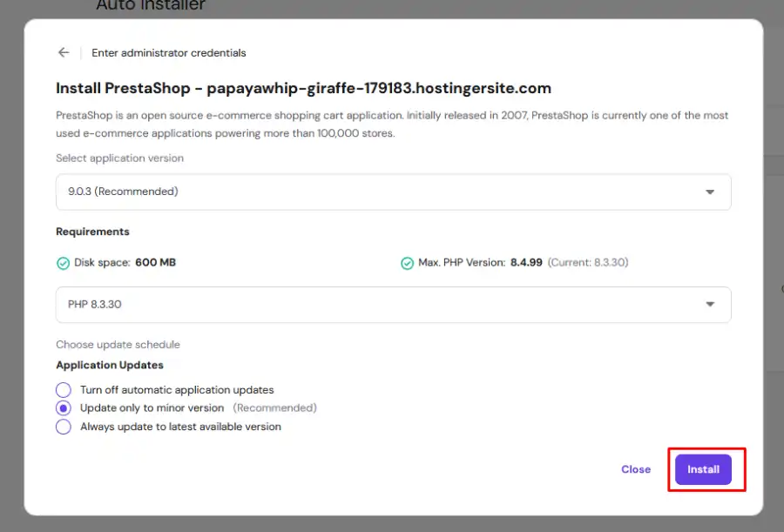This screenshot has height=532, width=784.
Task: Click the Close button
Action: pos(636,469)
